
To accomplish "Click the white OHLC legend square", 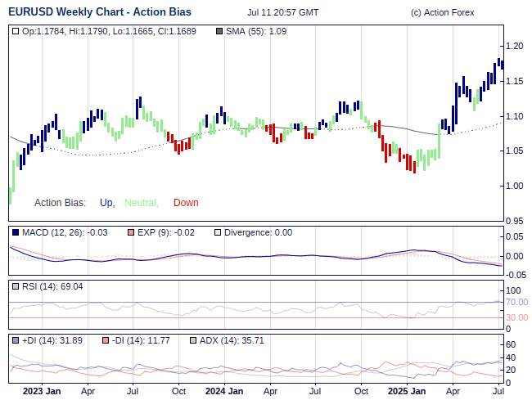I will (x=16, y=31).
